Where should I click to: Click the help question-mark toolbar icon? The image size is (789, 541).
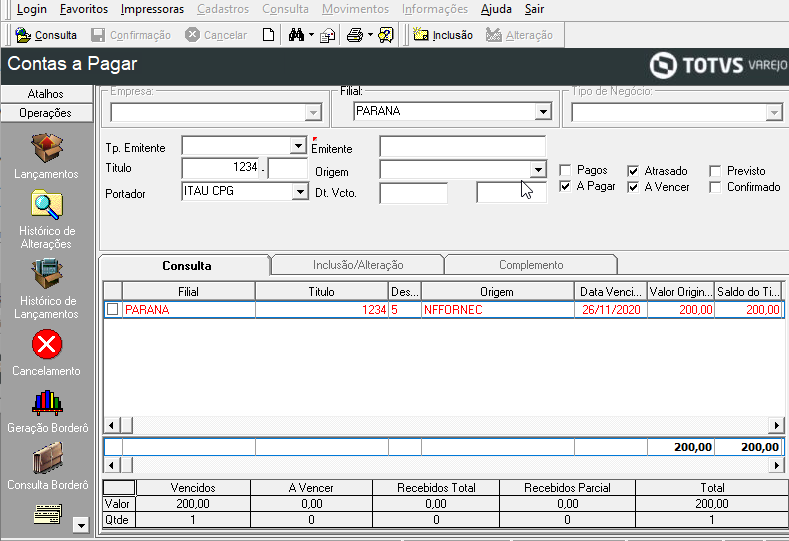(386, 35)
